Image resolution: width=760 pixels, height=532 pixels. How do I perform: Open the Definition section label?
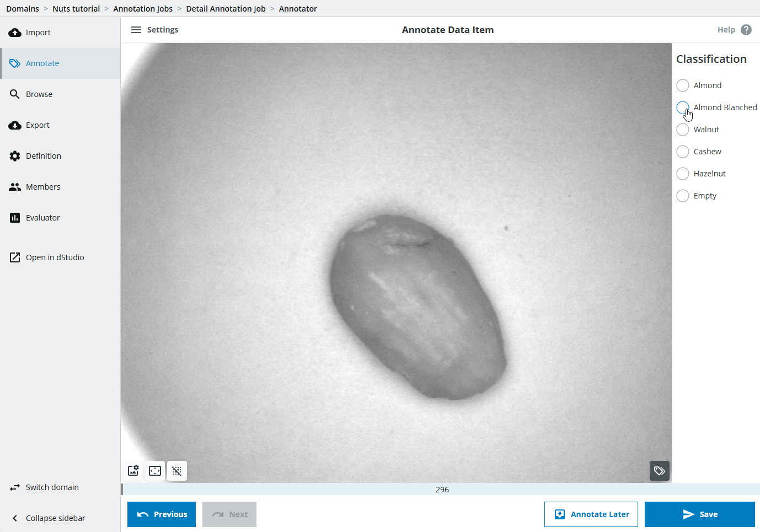pos(44,156)
